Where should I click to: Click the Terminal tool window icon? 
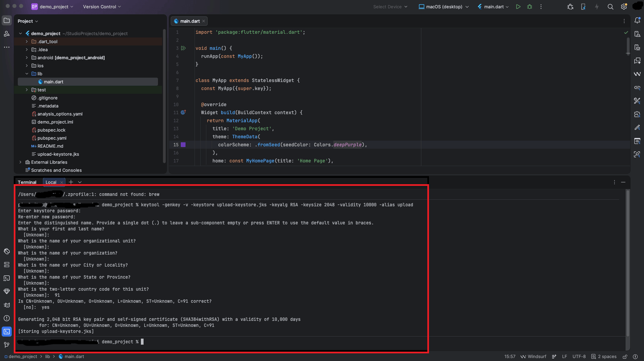pos(7,332)
